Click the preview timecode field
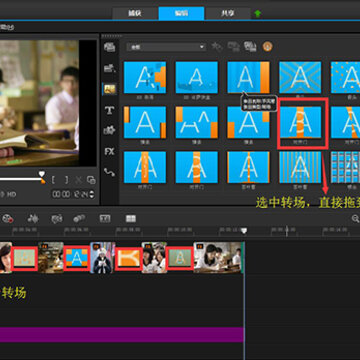Screen dimensions: 360x360 tap(70, 194)
